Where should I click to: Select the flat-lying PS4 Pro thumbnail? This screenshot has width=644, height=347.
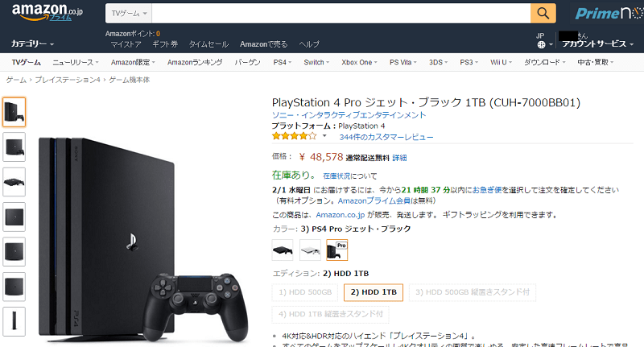coord(14,181)
